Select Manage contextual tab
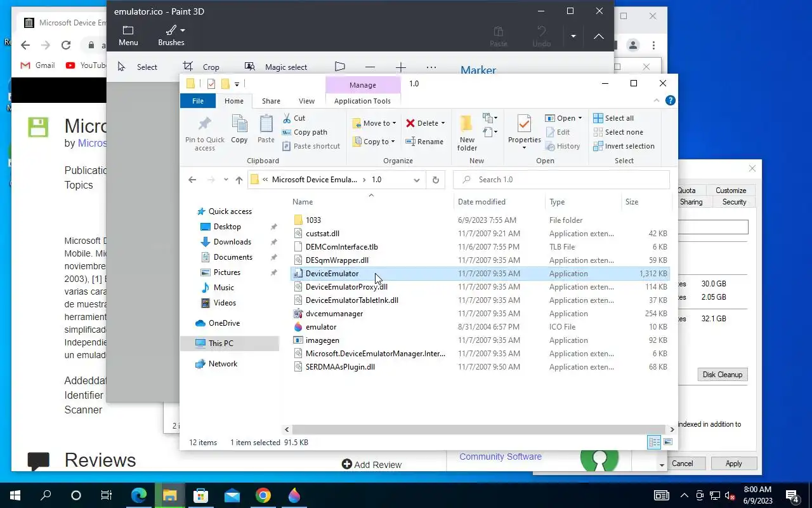The height and width of the screenshot is (508, 812). (x=363, y=85)
